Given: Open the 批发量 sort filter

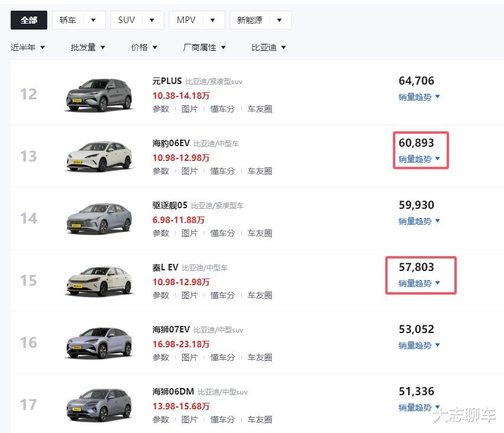Looking at the screenshot, I should tap(88, 47).
